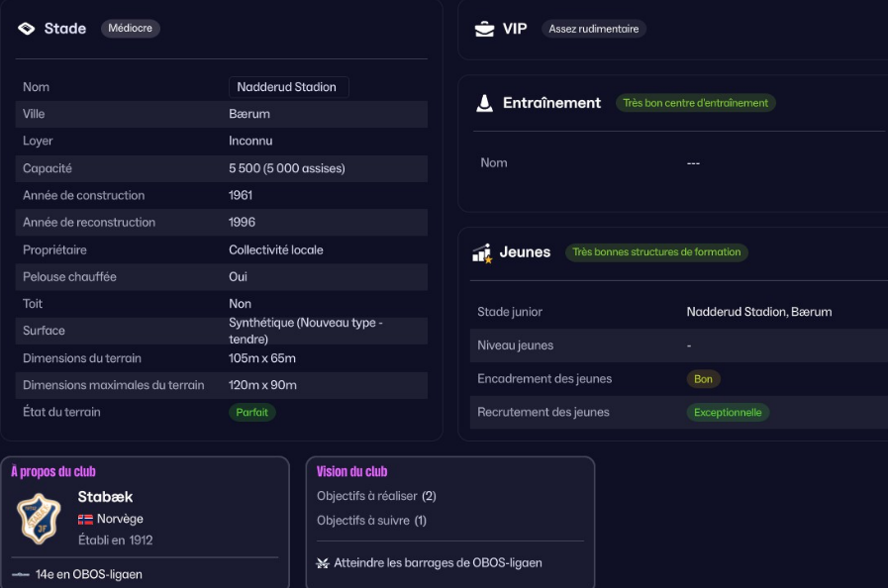Image resolution: width=888 pixels, height=588 pixels.
Task: Expand Objectifs à réaliser (2)
Action: 376,496
